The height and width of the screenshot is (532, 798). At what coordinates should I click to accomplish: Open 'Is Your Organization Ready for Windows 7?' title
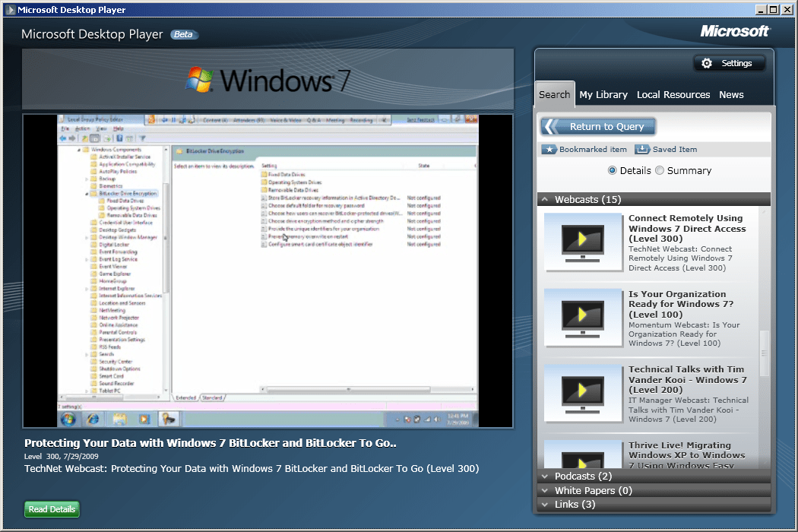click(681, 305)
